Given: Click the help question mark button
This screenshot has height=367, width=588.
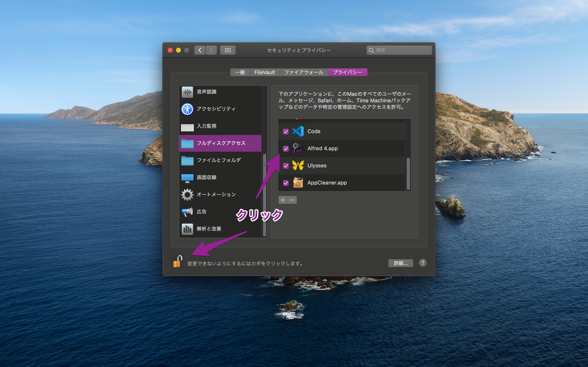Looking at the screenshot, I should [x=423, y=263].
